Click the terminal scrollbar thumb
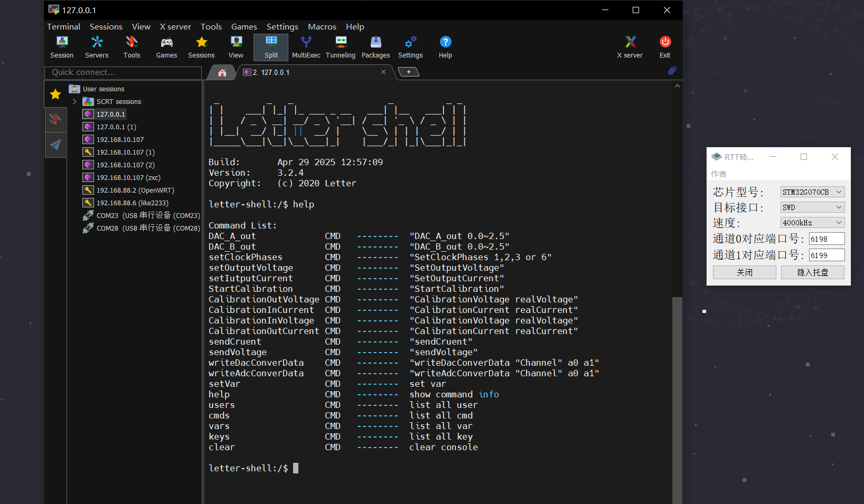Screen dimensions: 864x504 coord(677,400)
